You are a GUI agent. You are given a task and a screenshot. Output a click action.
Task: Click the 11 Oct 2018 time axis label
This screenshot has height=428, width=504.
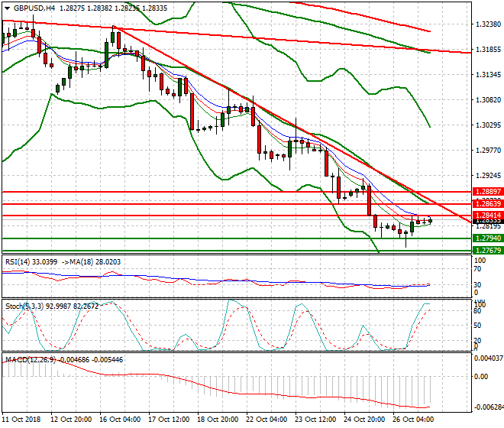[21, 420]
